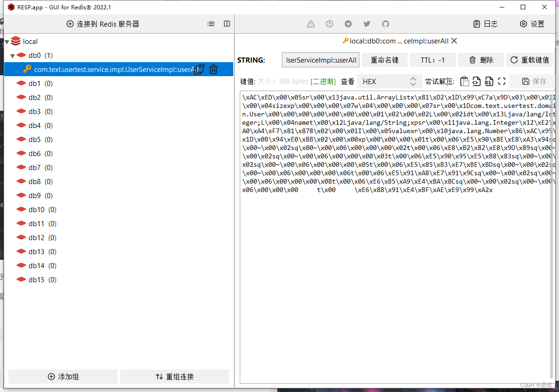Select the userAll key tab
559x392 pixels.
pos(397,41)
